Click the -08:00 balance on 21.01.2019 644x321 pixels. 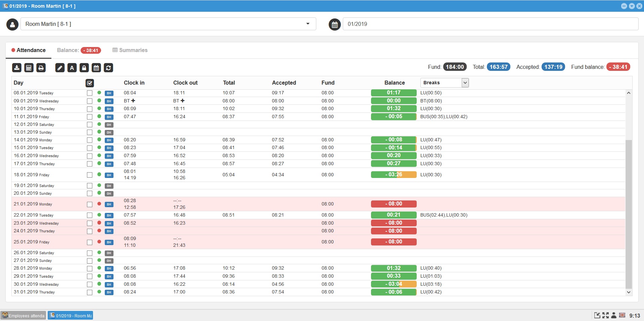point(394,204)
